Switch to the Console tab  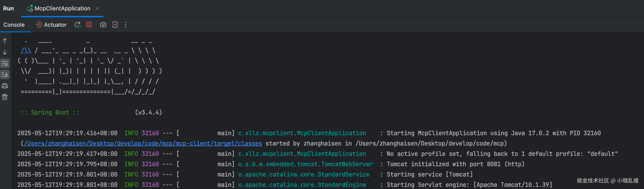pos(14,25)
